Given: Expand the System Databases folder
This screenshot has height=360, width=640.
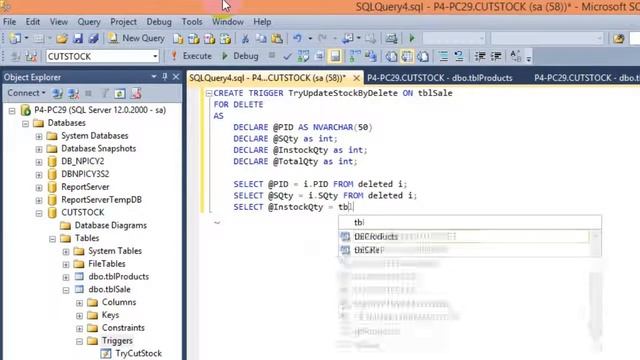Looking at the screenshot, I should click(39, 136).
